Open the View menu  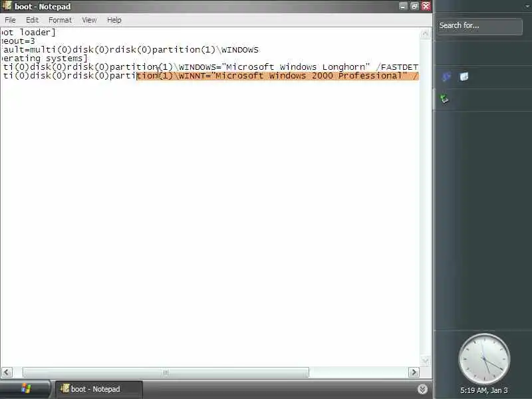click(x=89, y=20)
